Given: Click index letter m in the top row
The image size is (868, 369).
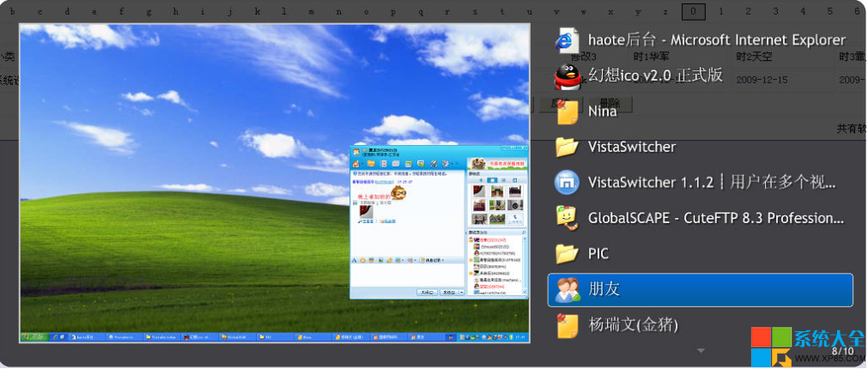Looking at the screenshot, I should 312,12.
